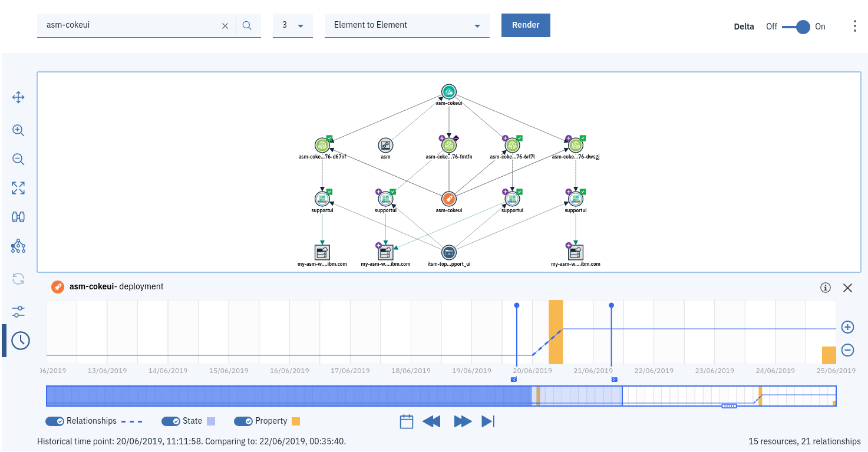
Task: Click the Render button
Action: pos(526,25)
